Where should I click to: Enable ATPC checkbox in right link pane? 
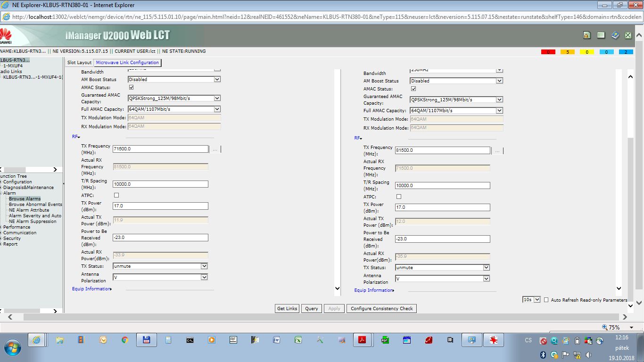399,197
